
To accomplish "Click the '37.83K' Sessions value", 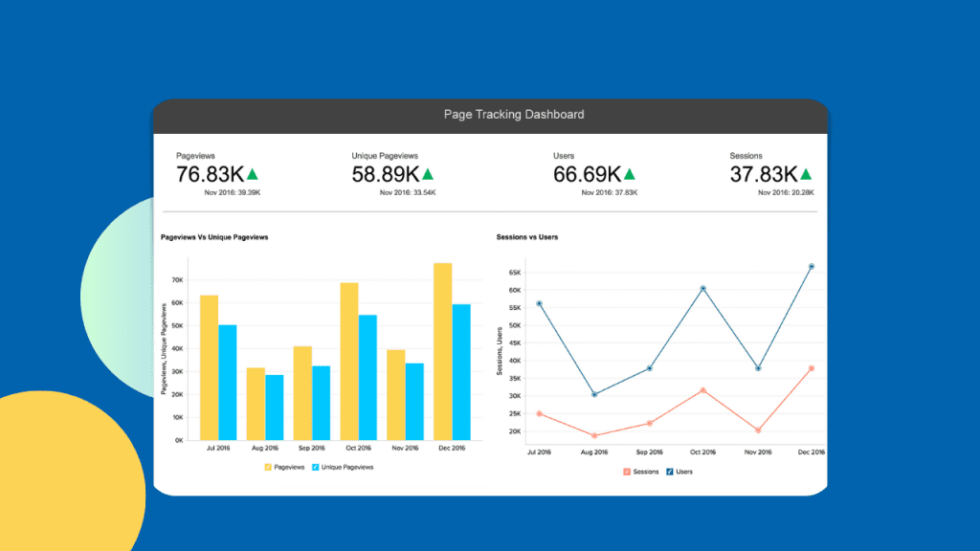I will (764, 174).
